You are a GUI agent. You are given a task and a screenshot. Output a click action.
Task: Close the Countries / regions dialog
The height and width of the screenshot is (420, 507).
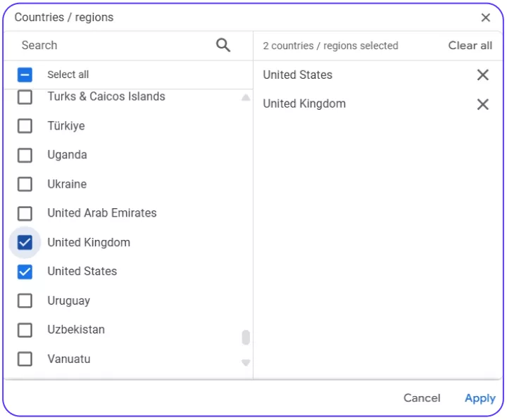486,18
